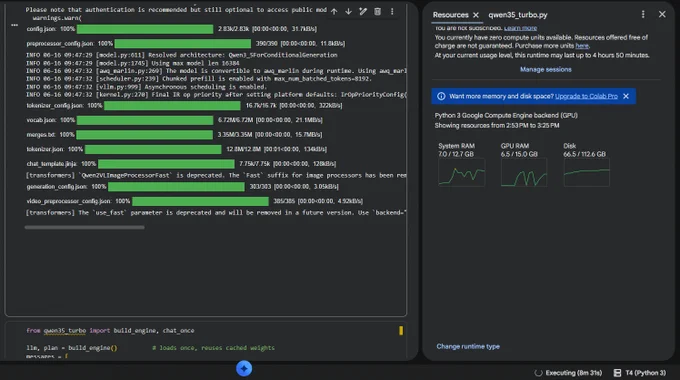Click the 'Resolved architecture' log line
680x380 pixels.
[x=182, y=55]
